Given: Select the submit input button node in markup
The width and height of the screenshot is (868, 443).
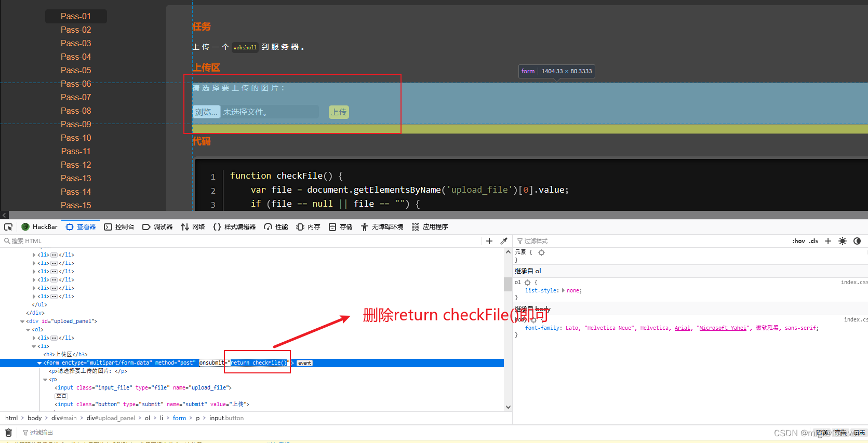Looking at the screenshot, I should click(152, 405).
